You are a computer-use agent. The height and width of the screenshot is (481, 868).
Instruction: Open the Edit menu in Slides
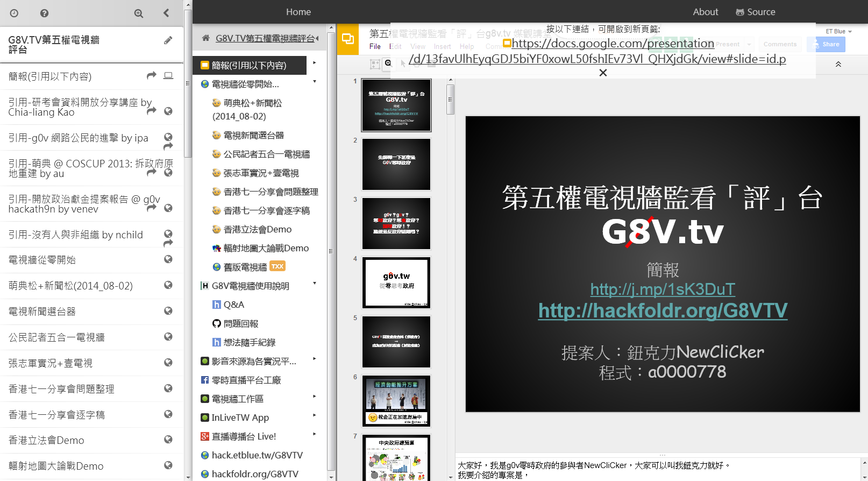tap(395, 46)
